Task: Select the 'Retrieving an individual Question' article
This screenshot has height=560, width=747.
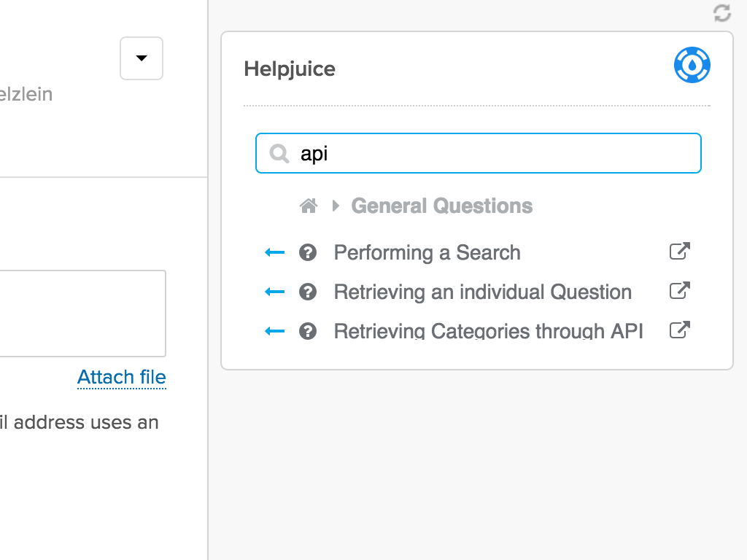Action: pyautogui.click(x=482, y=292)
